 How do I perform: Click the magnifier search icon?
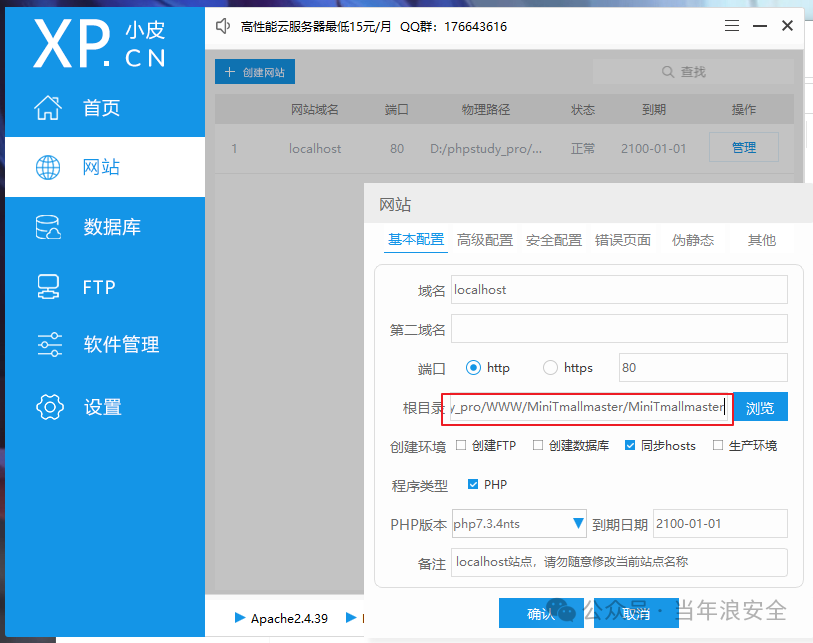click(668, 72)
